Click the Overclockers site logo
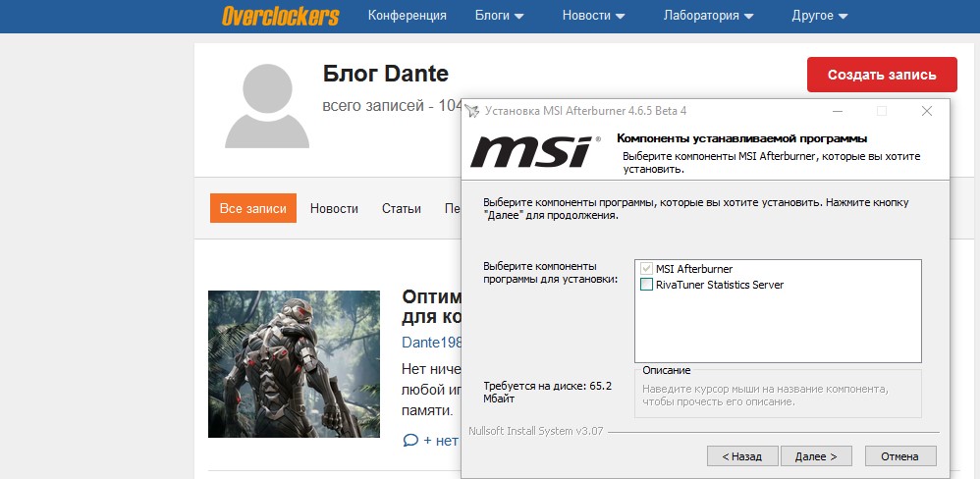 (x=280, y=16)
